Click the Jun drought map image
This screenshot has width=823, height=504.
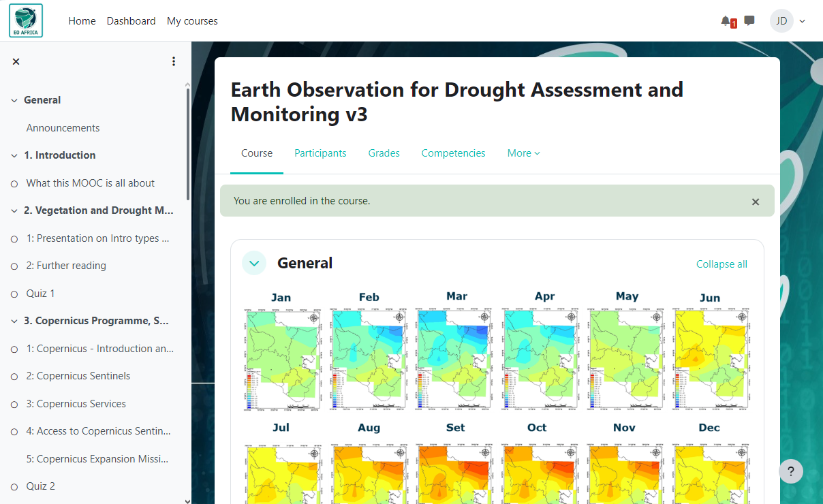711,359
